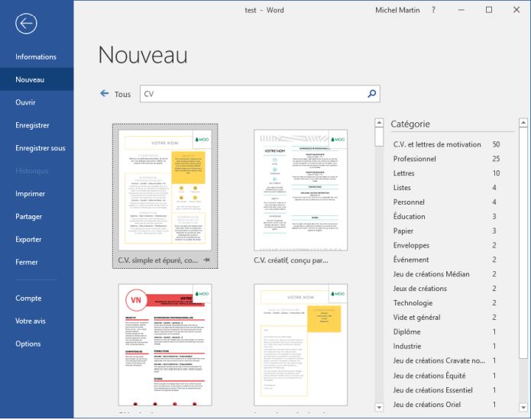Viewport: 531px width, 420px height.
Task: Click the Michel Martin account name
Action: point(397,10)
